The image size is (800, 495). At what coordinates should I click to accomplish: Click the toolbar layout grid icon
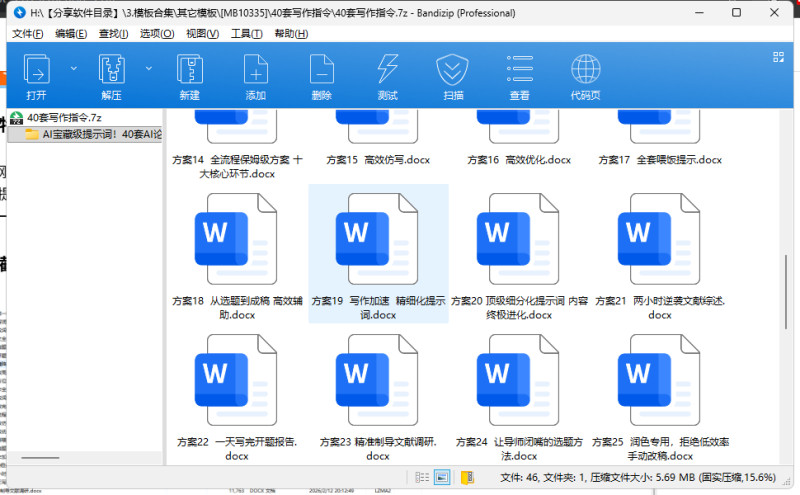tap(778, 57)
